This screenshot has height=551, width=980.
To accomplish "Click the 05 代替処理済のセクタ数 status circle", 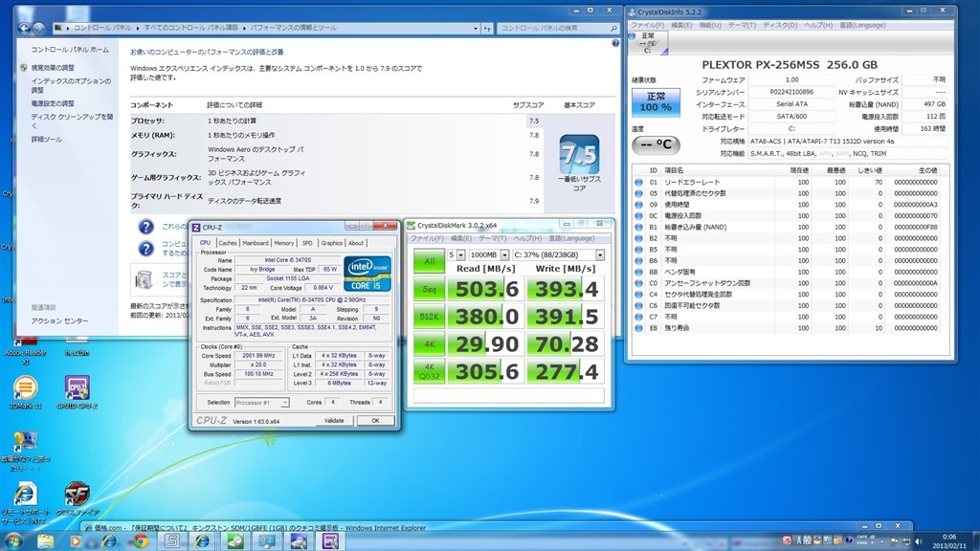I will 638,193.
